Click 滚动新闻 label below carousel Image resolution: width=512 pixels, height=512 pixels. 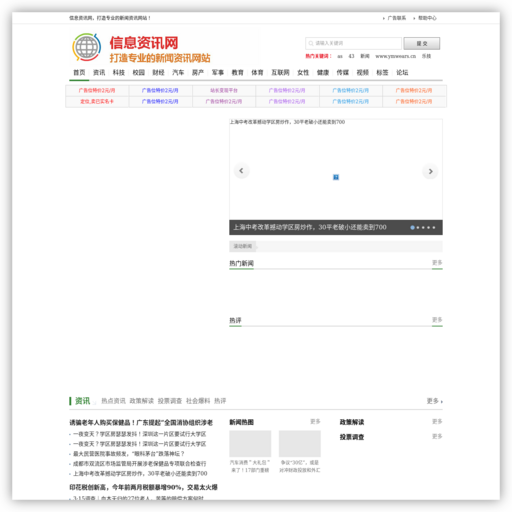point(243,246)
